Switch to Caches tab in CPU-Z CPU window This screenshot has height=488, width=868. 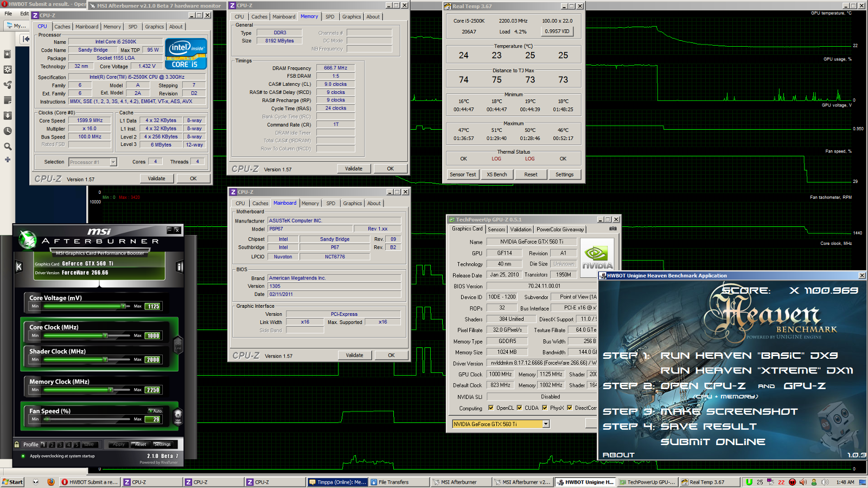click(62, 27)
